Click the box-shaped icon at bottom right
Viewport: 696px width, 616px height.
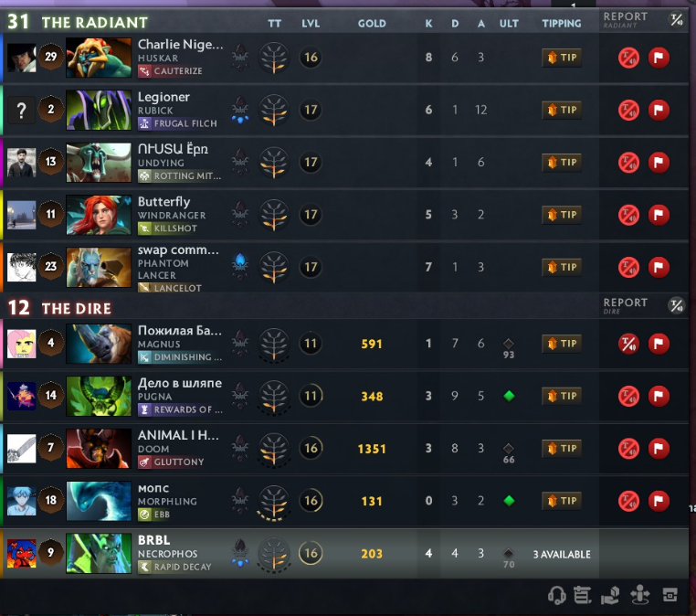[x=670, y=595]
